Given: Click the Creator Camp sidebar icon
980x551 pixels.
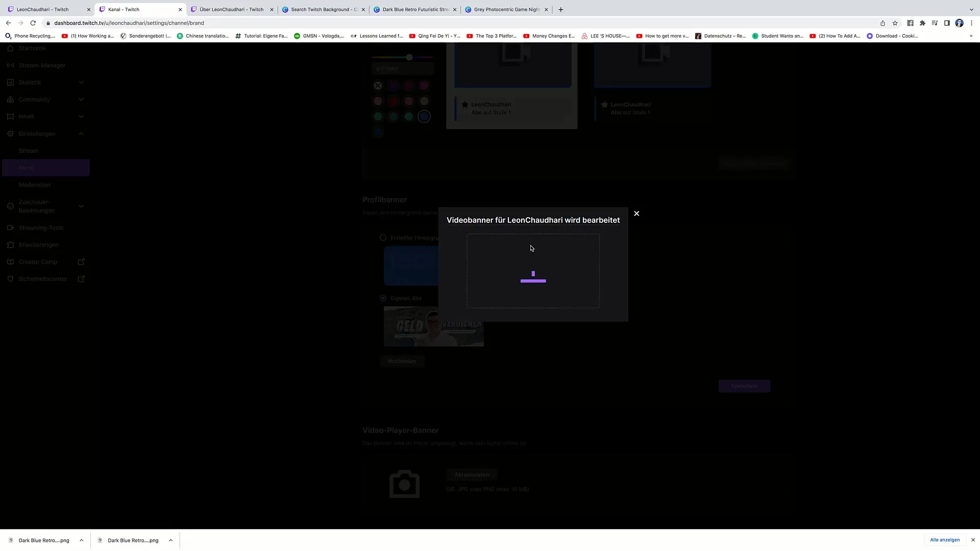Looking at the screenshot, I should point(10,262).
